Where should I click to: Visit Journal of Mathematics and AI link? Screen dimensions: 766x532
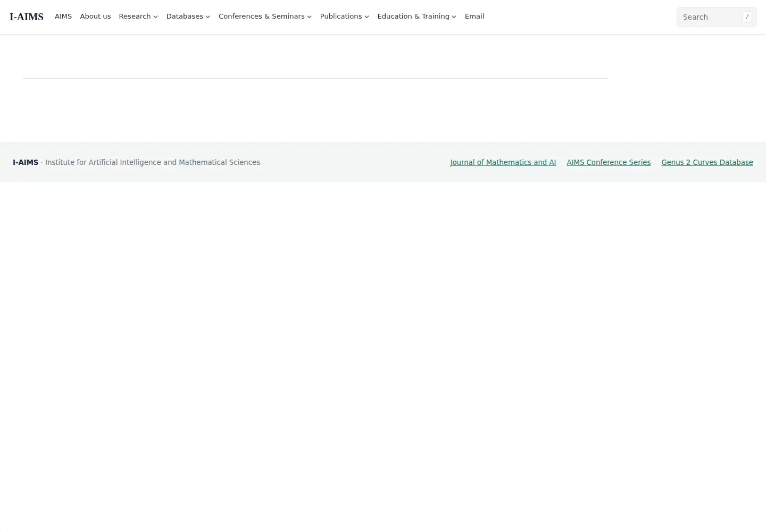[x=503, y=162]
